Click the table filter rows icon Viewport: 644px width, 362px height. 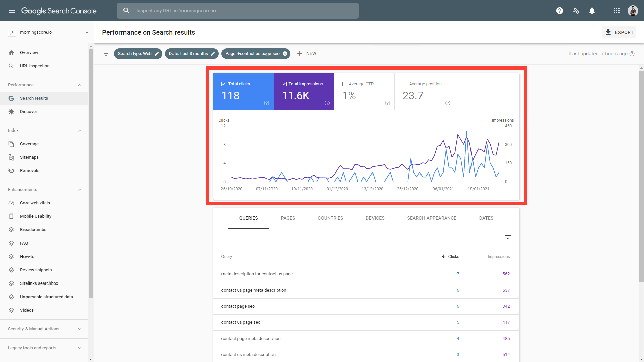[x=508, y=237]
